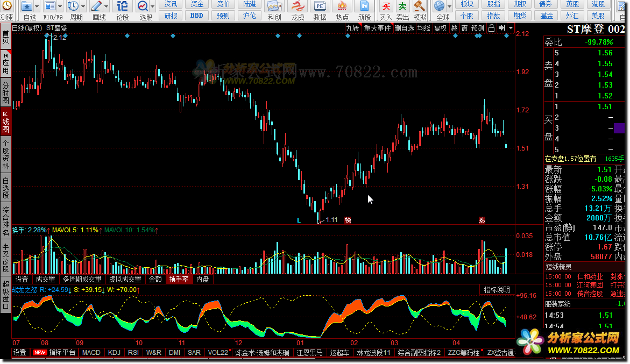Screen dimensions: 630x364
Task: Open the chart toolbar overflow dropdown arrow
Action: click(511, 28)
